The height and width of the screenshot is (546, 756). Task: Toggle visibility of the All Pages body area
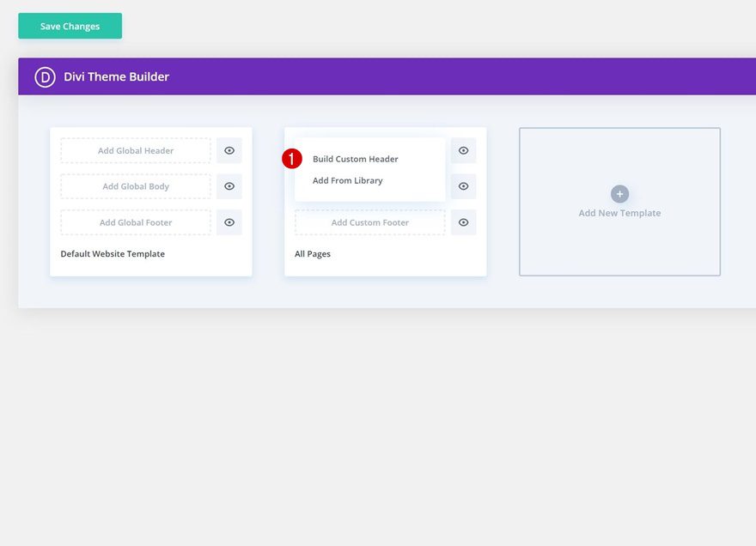point(463,186)
